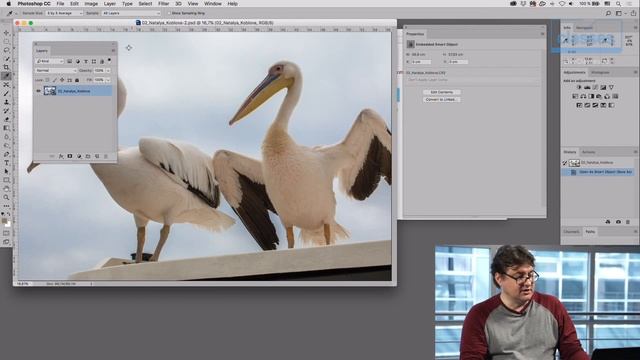This screenshot has height=360, width=640.
Task: Toggle adjustment layer filter in Layers panel
Action: pos(78,61)
